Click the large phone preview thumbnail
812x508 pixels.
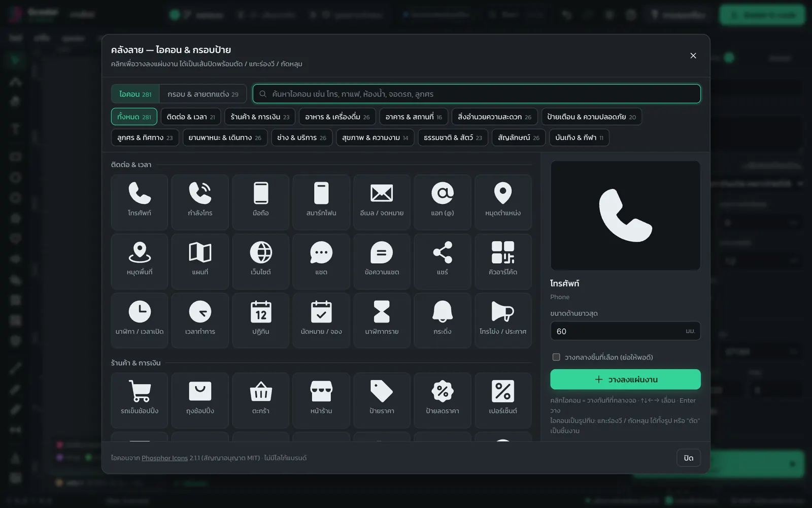(x=625, y=215)
